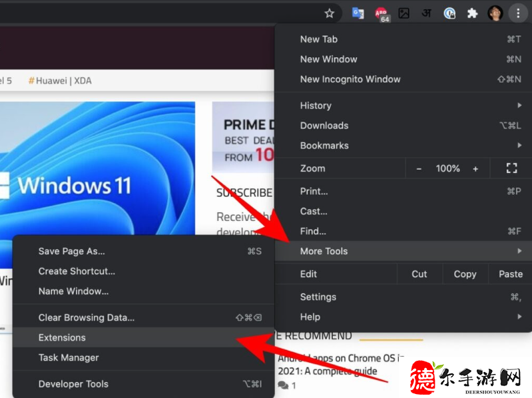This screenshot has width=532, height=398.
Task: Open the comment count with speech bubbles
Action: tap(287, 385)
